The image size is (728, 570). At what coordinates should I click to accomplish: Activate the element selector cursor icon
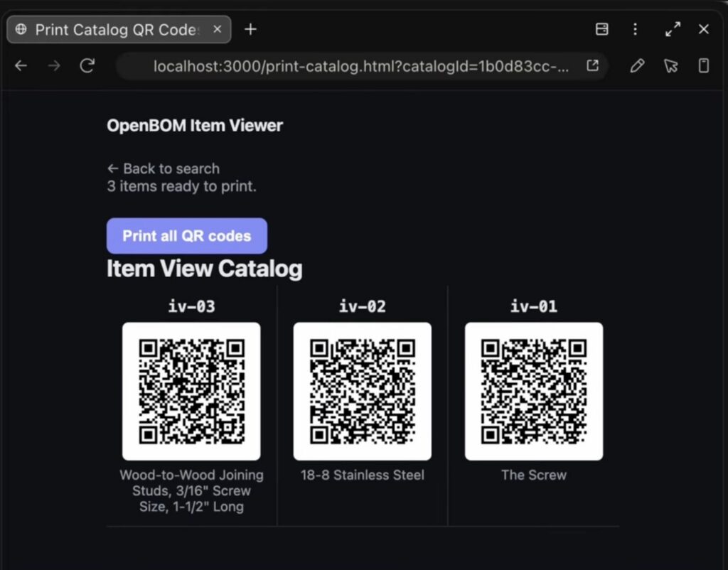point(670,66)
